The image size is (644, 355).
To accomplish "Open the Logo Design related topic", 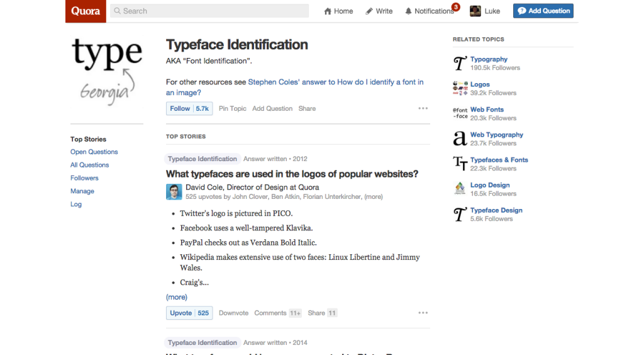I will [490, 185].
